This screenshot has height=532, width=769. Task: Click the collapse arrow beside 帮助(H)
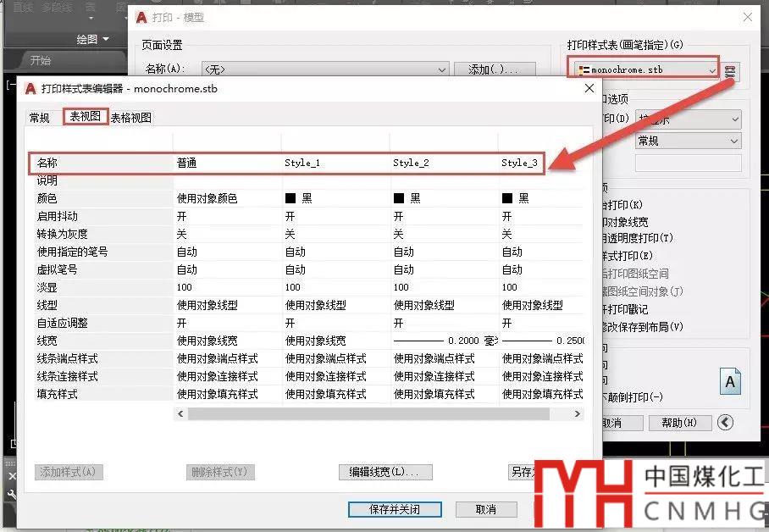pos(725,423)
